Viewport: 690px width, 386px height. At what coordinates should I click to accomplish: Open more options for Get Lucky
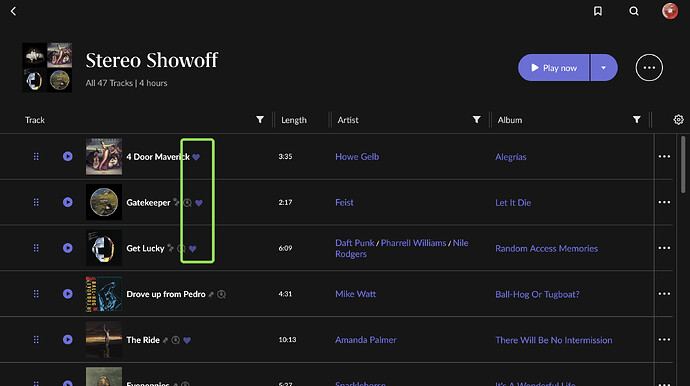coord(664,248)
